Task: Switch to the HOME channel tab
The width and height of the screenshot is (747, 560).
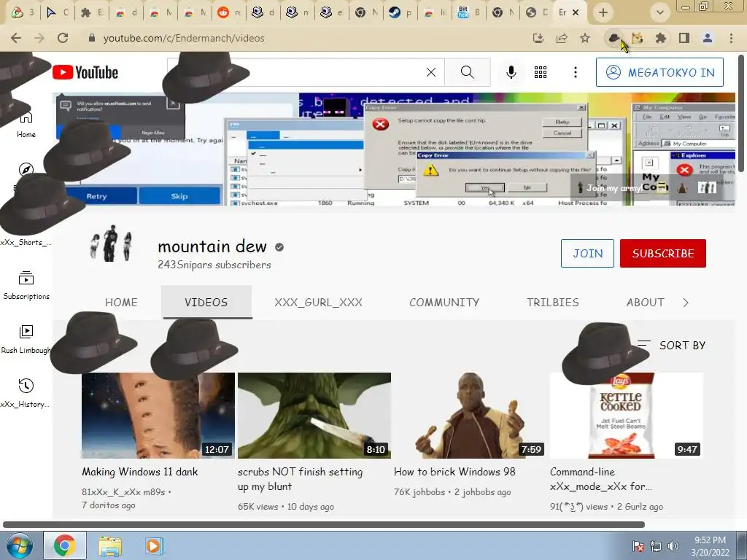Action: tap(121, 303)
